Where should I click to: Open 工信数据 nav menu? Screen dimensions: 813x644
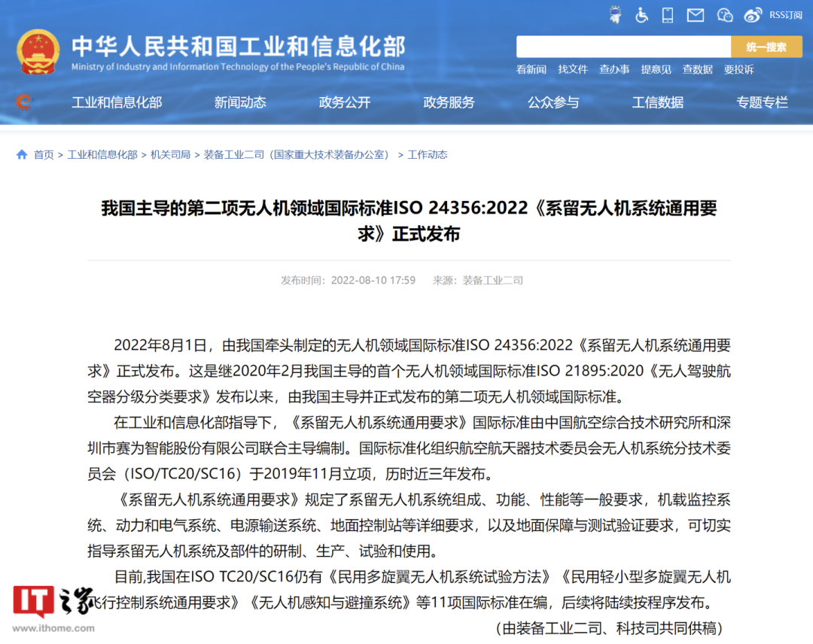coord(657,102)
